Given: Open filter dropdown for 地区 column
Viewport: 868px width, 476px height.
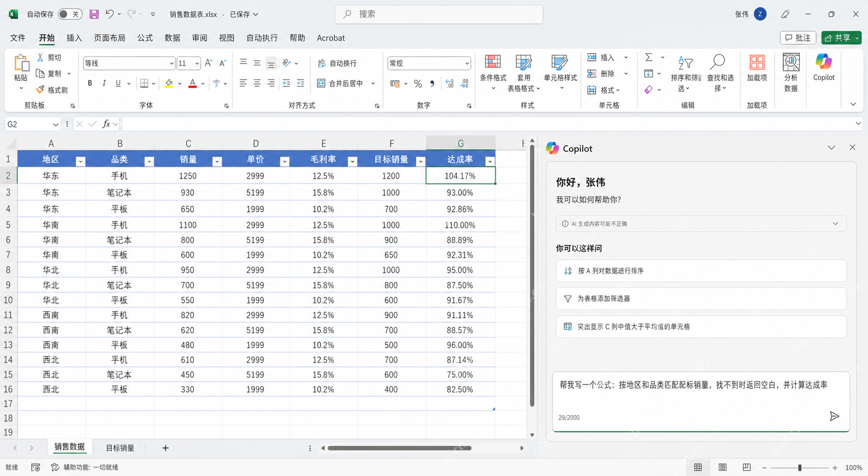Looking at the screenshot, I should click(80, 161).
